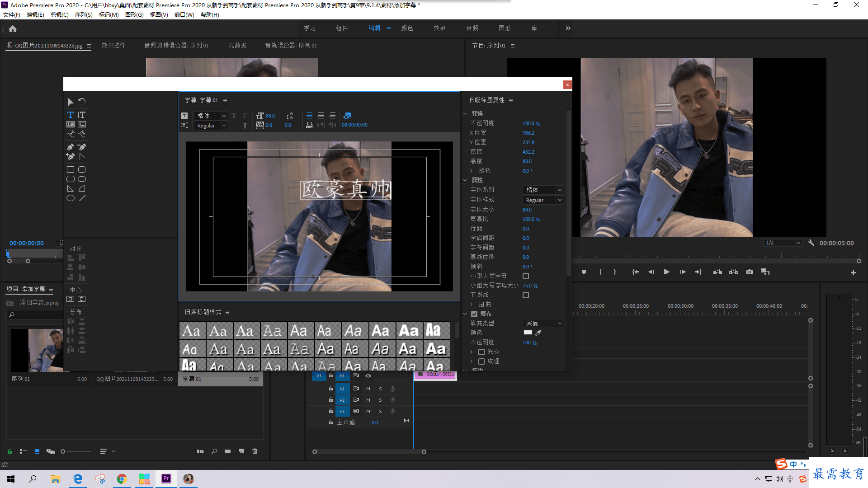Switch to the Effects workspace tab
868x488 pixels.
point(439,28)
